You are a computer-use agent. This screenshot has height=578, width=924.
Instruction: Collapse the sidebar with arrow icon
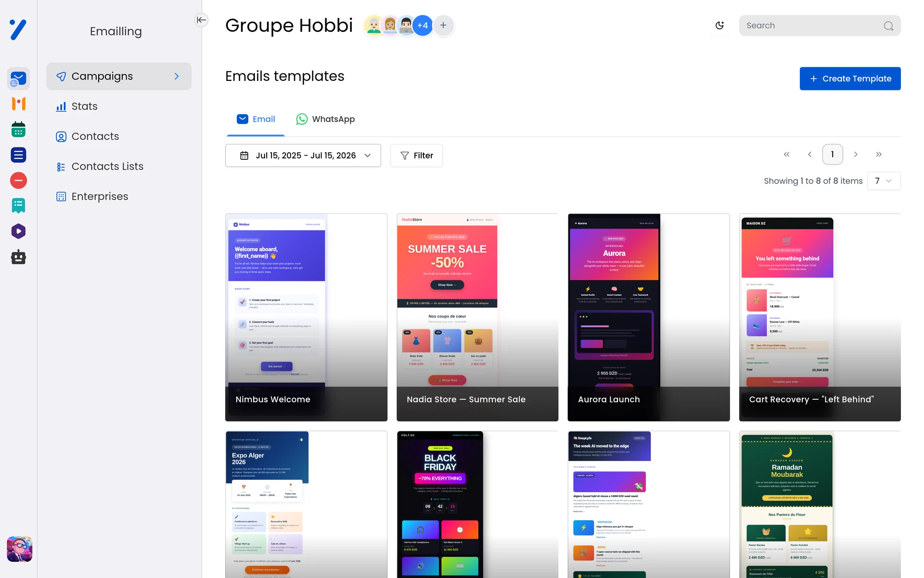point(201,20)
